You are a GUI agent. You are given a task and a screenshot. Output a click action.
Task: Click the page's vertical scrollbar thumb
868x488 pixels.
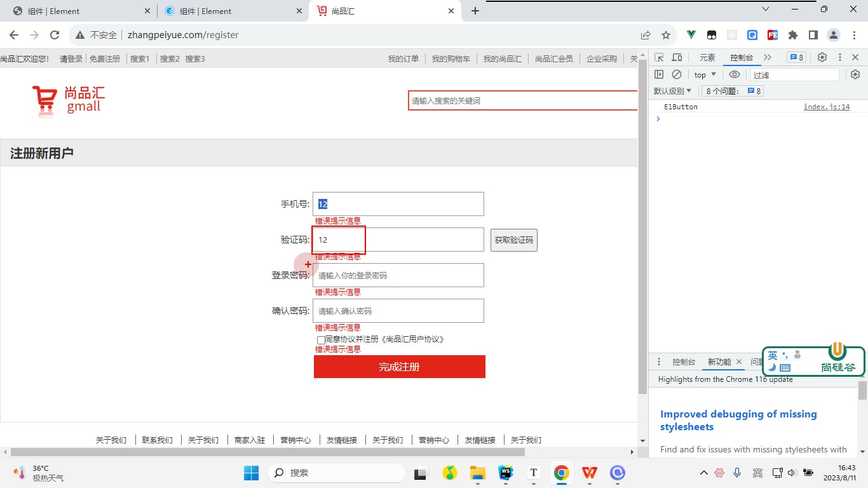642,227
